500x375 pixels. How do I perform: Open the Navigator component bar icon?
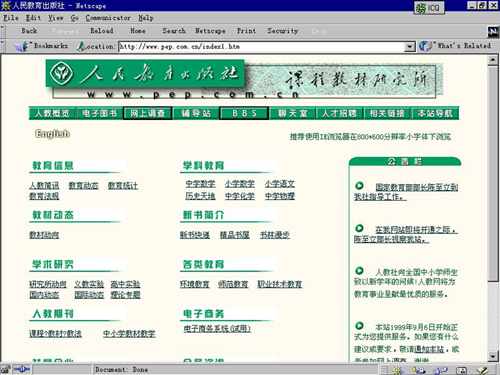point(397,370)
